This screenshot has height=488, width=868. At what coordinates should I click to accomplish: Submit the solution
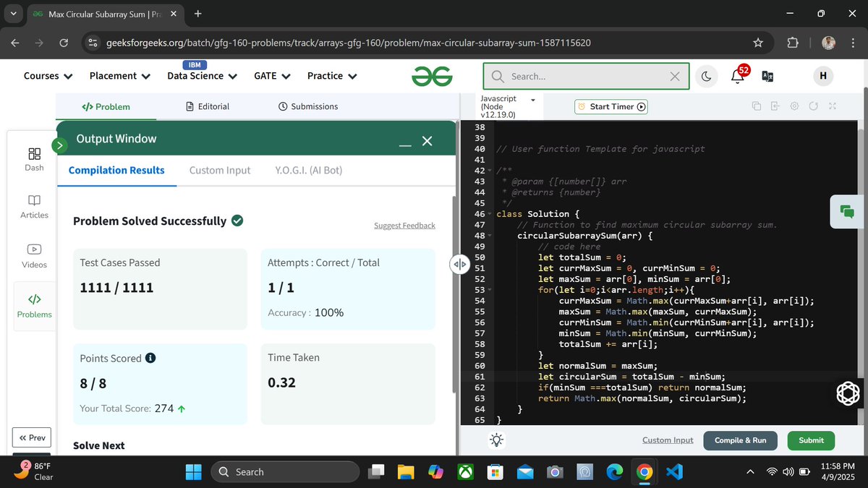[x=811, y=440]
